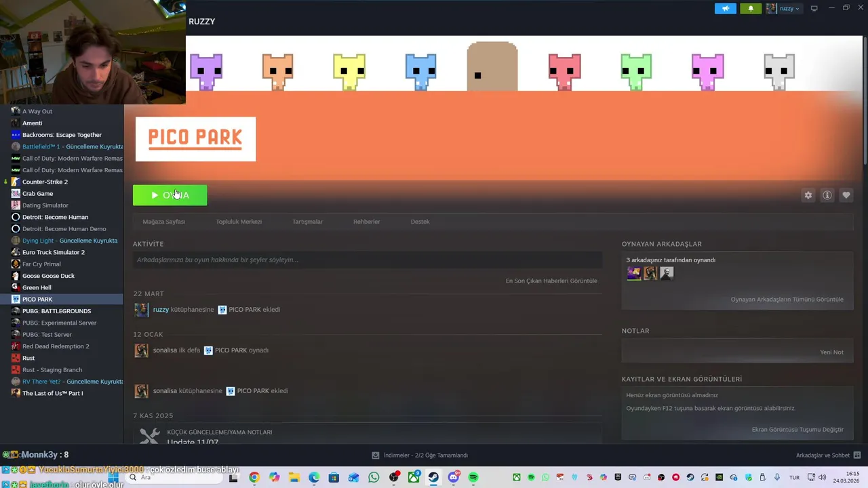The image size is (868, 488).
Task: Open En Son Çıkan Haberleri Görüntüle link
Action: [551, 281]
